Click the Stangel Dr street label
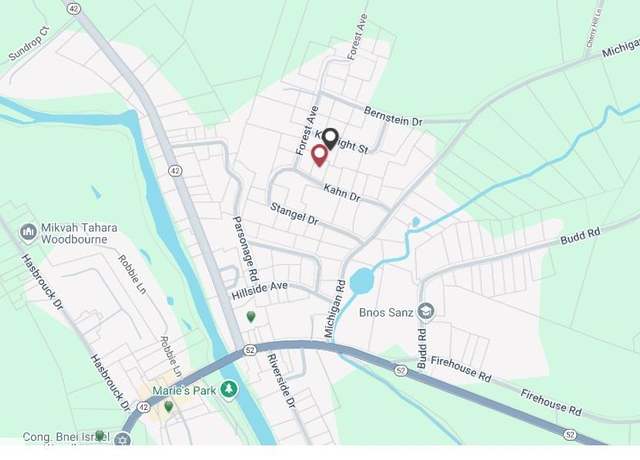Viewport: 640px width, 460px height. (x=294, y=214)
